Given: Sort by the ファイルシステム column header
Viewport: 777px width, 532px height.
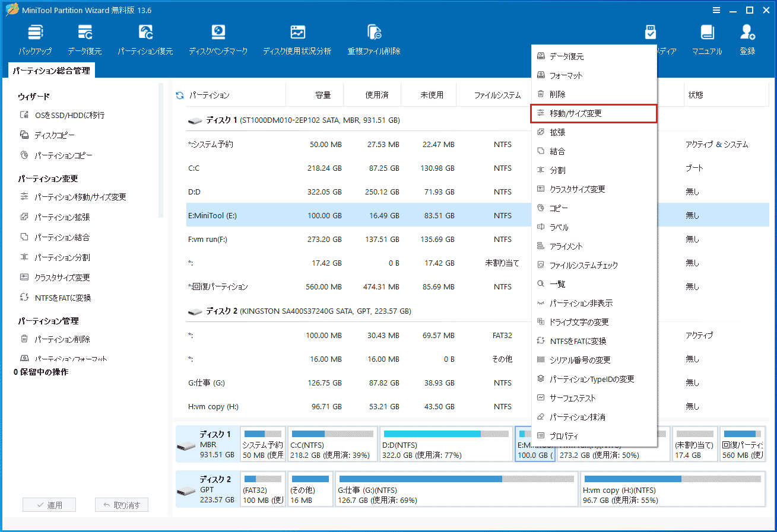Looking at the screenshot, I should tap(497, 95).
